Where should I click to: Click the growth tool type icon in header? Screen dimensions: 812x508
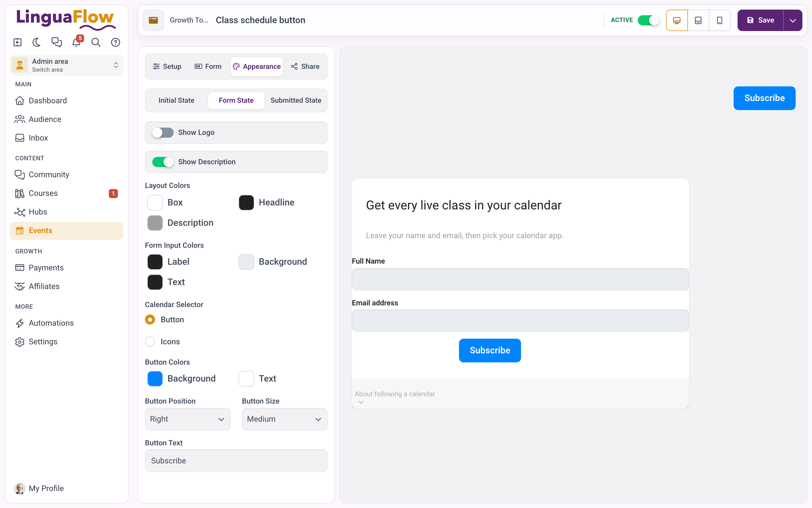[x=153, y=20]
